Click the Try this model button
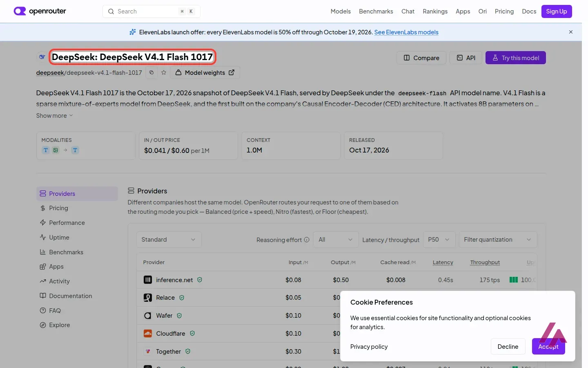 point(516,58)
